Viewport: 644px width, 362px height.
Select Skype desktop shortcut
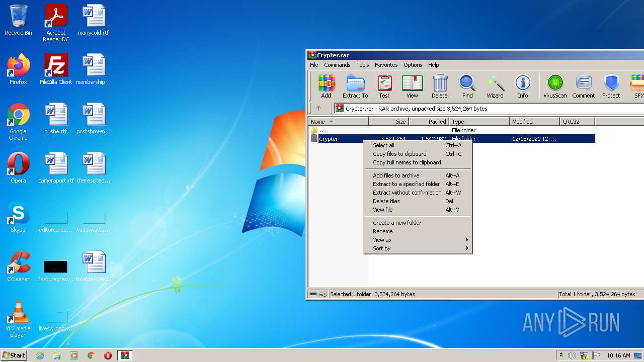[x=18, y=217]
